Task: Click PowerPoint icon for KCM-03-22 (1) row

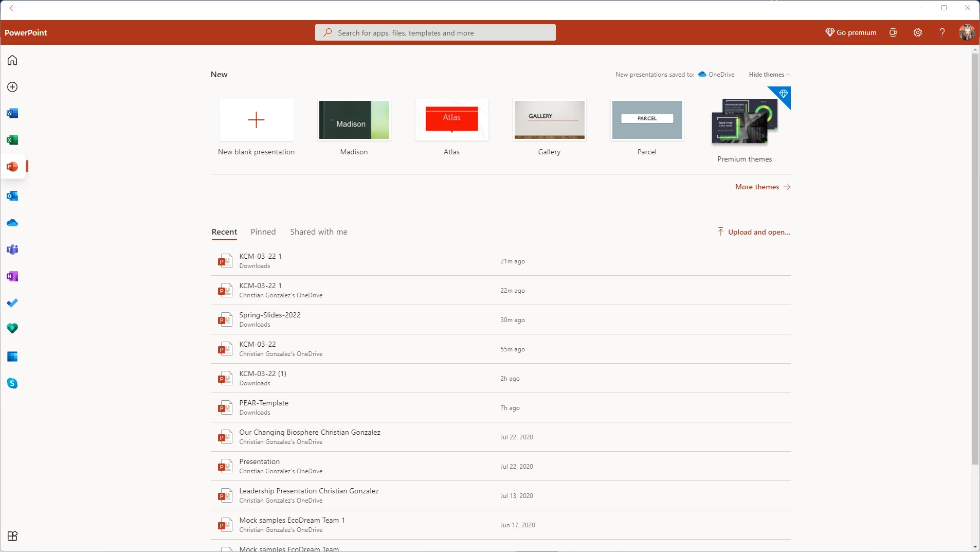Action: tap(225, 379)
